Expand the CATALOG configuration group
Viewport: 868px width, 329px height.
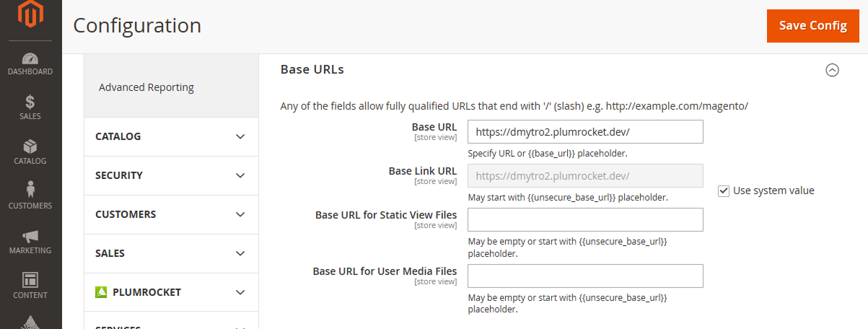pos(171,136)
